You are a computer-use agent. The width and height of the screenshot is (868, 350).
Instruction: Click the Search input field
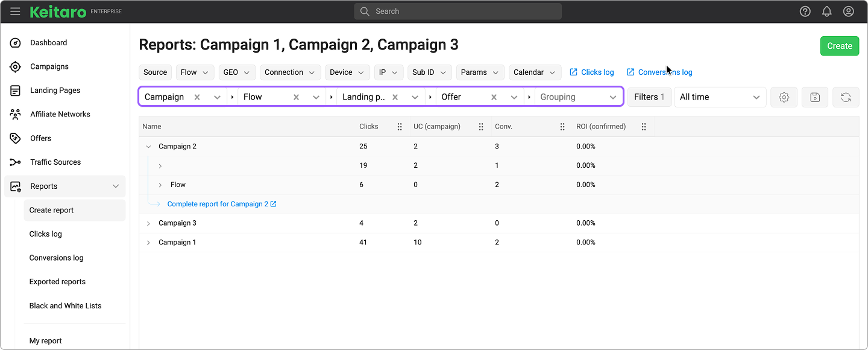coord(458,11)
